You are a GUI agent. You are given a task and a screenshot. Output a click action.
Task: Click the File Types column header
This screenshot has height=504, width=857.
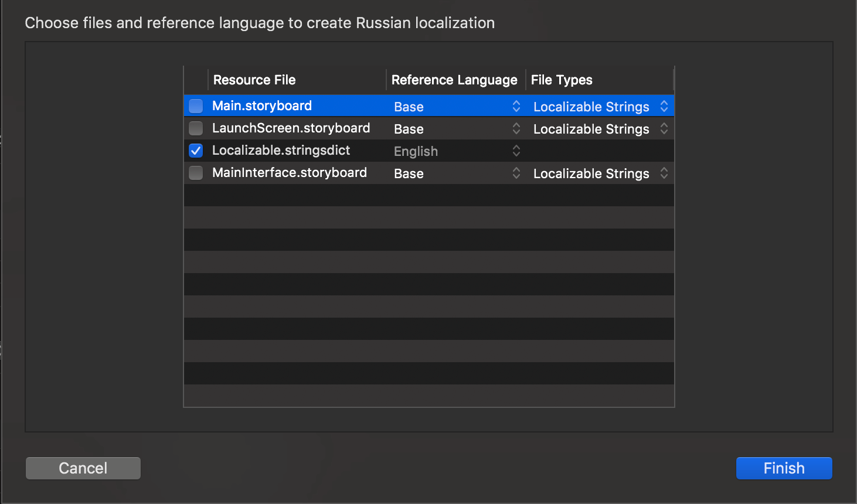coord(562,80)
